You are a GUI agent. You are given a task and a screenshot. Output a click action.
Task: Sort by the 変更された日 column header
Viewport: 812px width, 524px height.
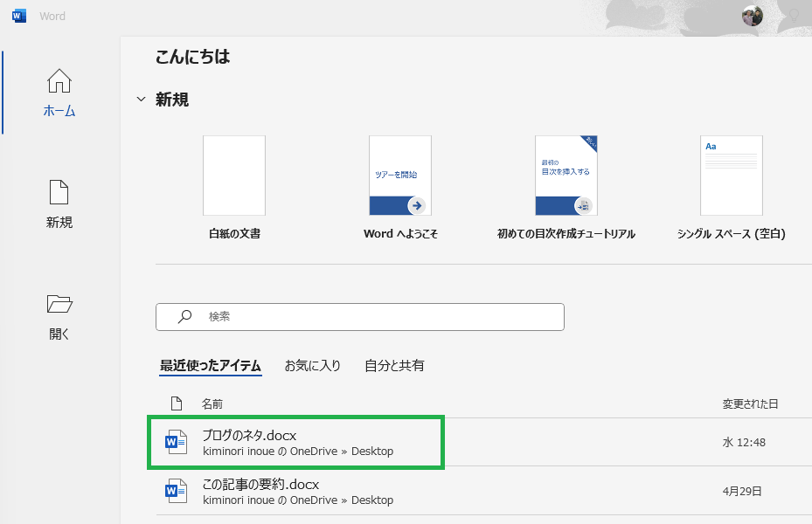(x=750, y=404)
